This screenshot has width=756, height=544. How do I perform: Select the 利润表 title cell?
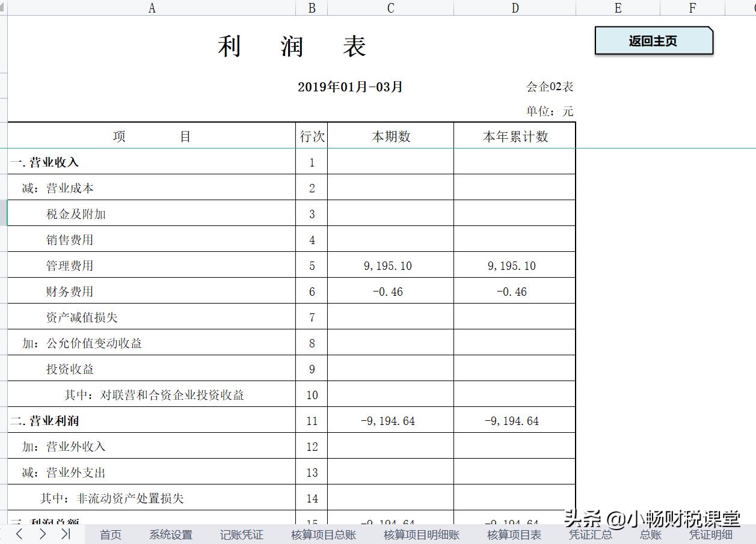point(292,46)
